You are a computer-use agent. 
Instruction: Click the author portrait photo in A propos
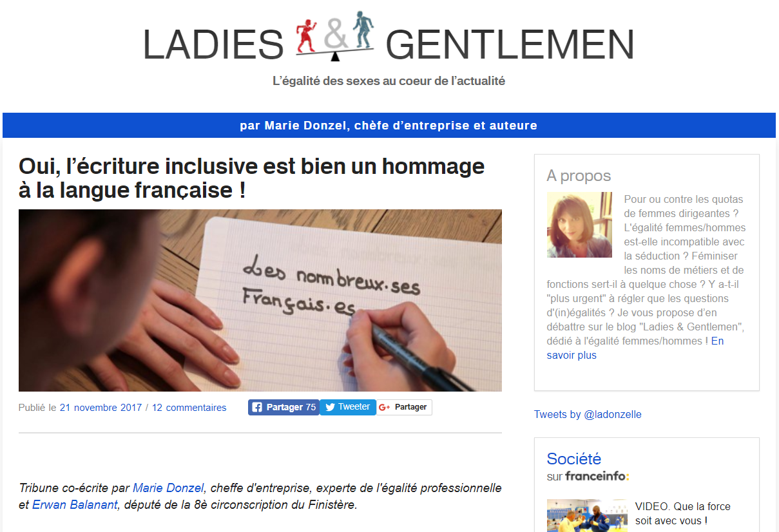(x=579, y=225)
